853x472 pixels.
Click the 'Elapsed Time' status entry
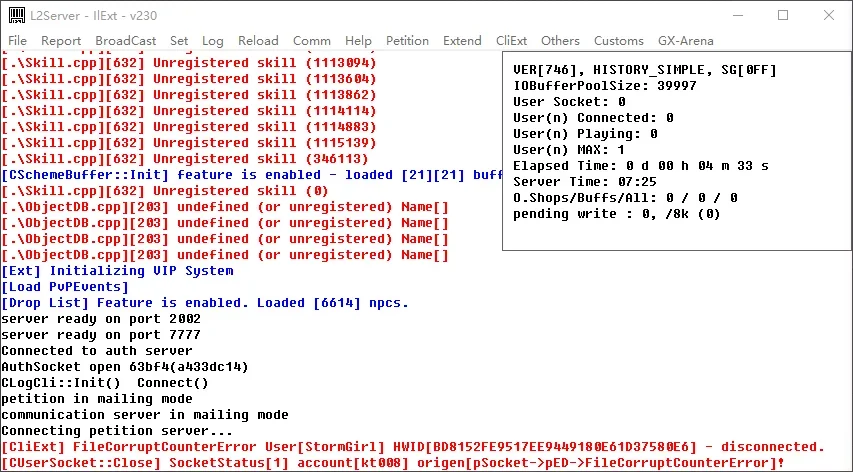pos(641,166)
